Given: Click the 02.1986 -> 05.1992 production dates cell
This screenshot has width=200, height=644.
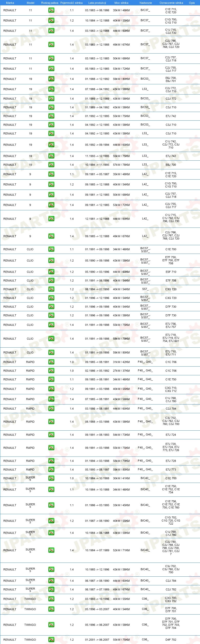Looking at the screenshot, I should click(97, 371).
